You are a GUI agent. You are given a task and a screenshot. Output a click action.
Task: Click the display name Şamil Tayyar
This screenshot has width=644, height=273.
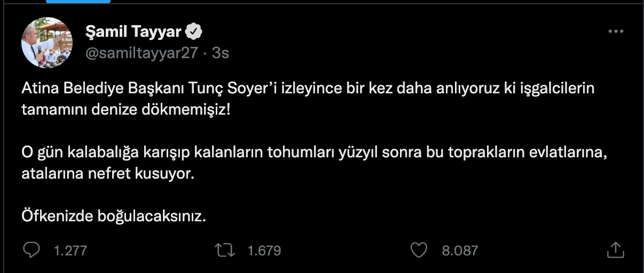(x=132, y=33)
